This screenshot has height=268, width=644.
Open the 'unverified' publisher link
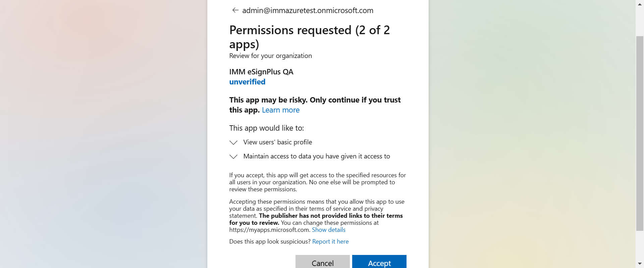[247, 82]
